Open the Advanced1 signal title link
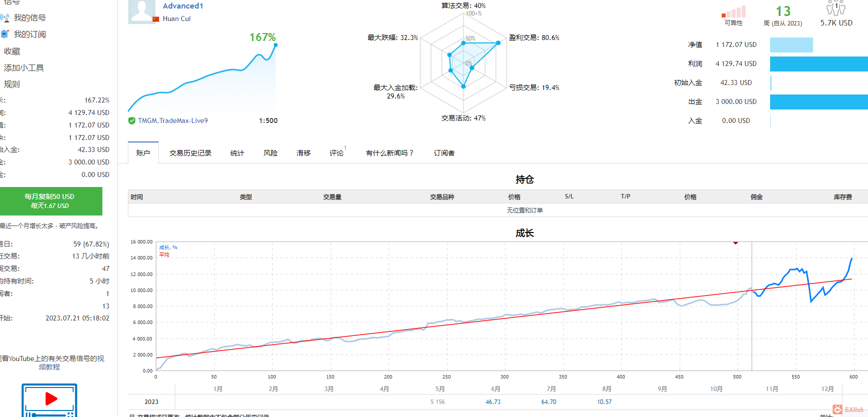 [x=183, y=6]
